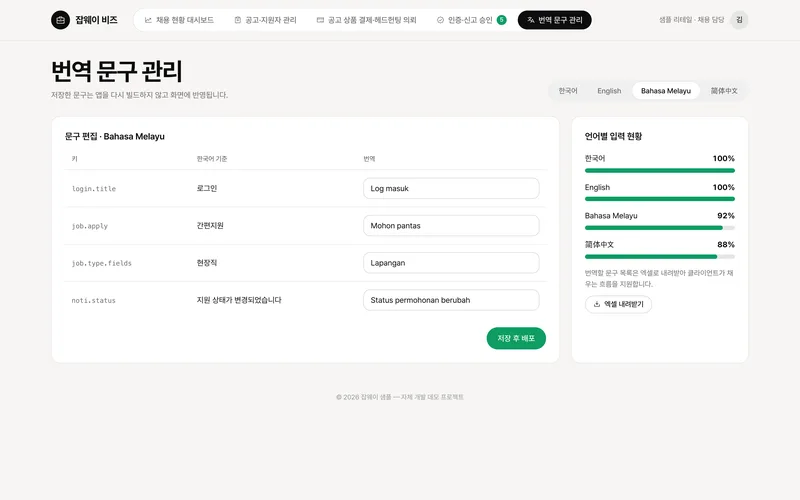Screen dimensions: 800x500
Task: Open 공고 상품 결제·헤드헌팅 의뢰 menu
Action: pos(366,20)
